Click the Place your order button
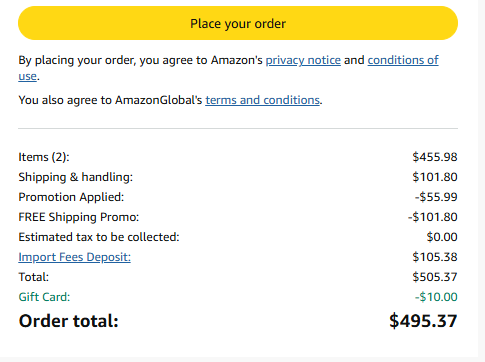Screen dimensions: 485x362 (238, 23)
